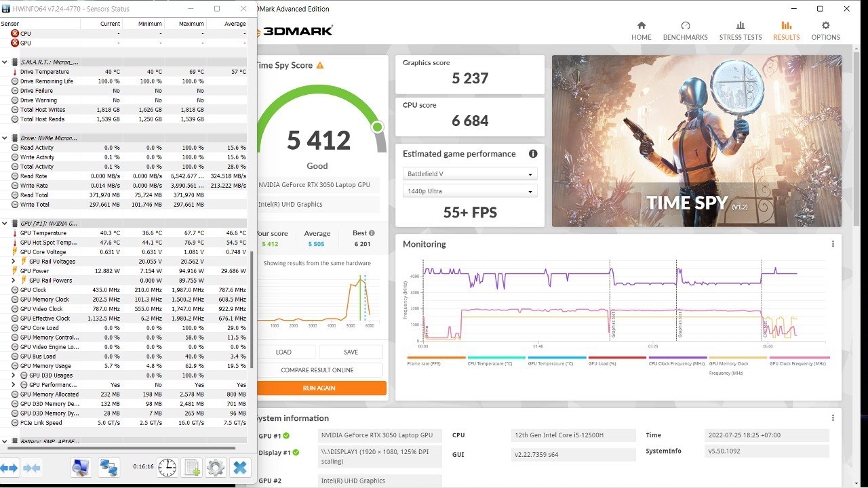Viewport: 868px width, 488px height.
Task: Expand the GPU Rail Voltages row
Action: (14, 261)
